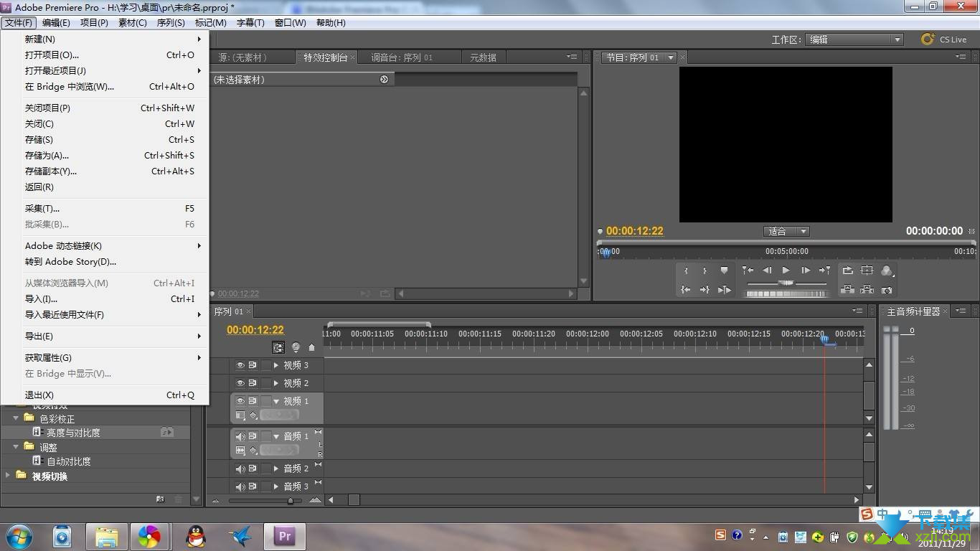Collapse the 色彩校正 effects folder

(16, 418)
